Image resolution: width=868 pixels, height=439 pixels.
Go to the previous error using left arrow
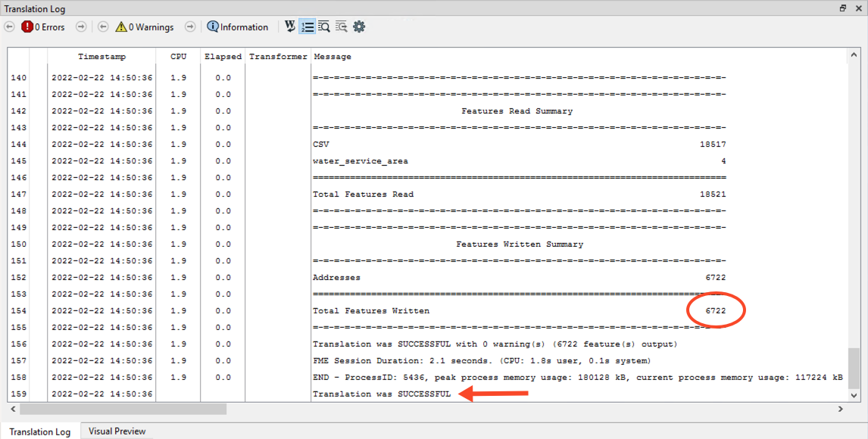point(9,26)
